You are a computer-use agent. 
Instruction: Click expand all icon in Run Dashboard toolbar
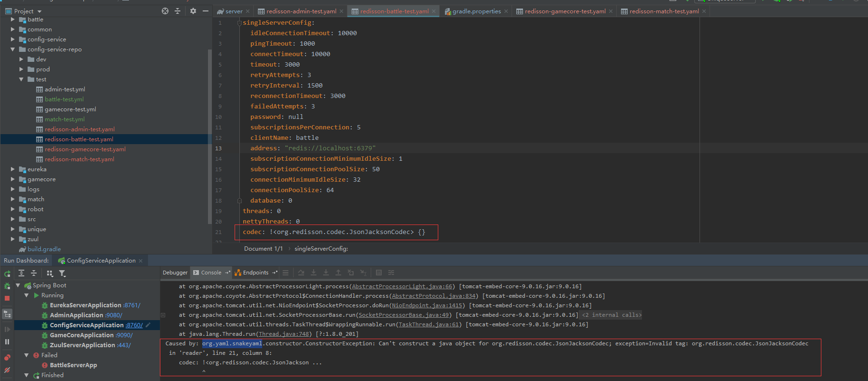point(21,273)
